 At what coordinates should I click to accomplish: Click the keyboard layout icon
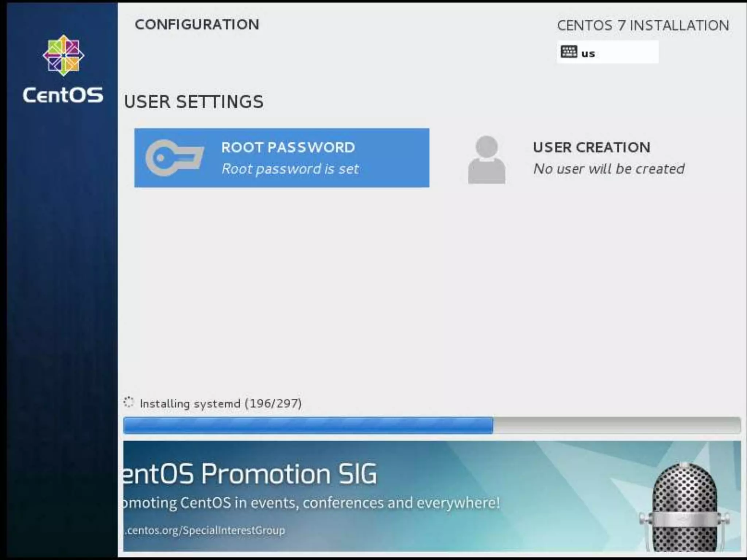coord(569,52)
